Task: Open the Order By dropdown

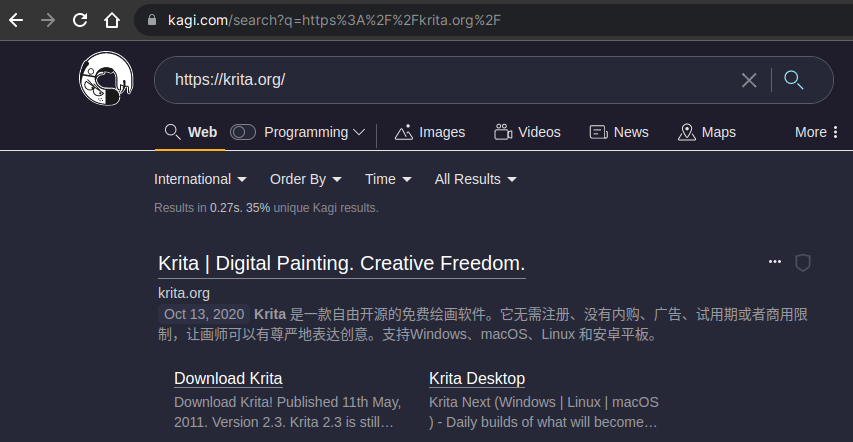Action: [306, 179]
